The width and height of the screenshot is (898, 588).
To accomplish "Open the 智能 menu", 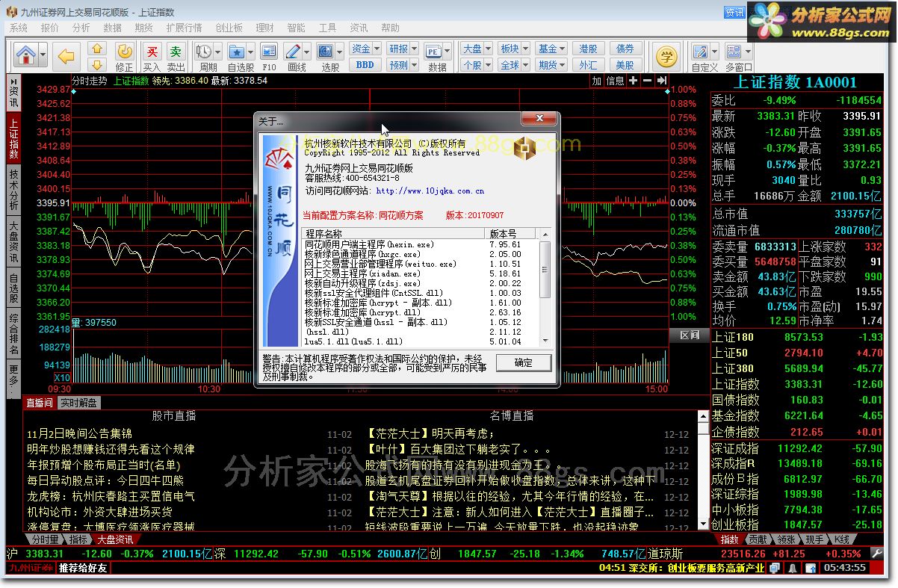I will pos(296,28).
